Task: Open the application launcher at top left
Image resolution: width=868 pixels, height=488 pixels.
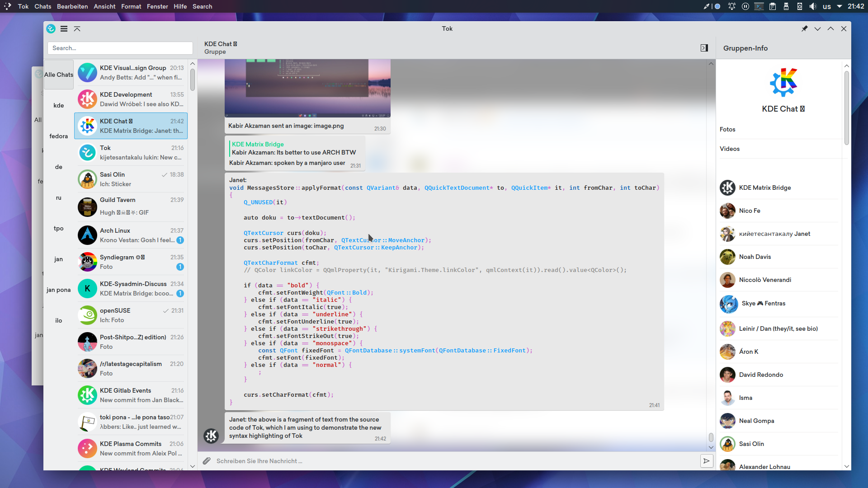Action: 8,6
